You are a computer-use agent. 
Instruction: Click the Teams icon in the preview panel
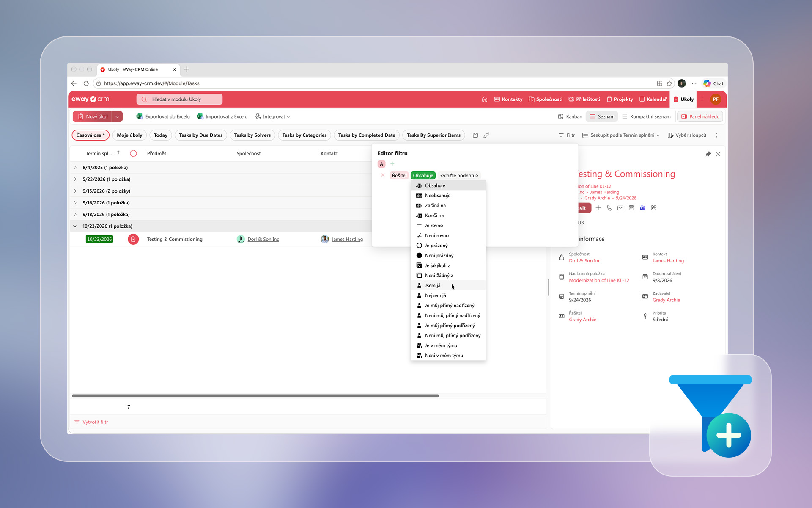pos(642,208)
